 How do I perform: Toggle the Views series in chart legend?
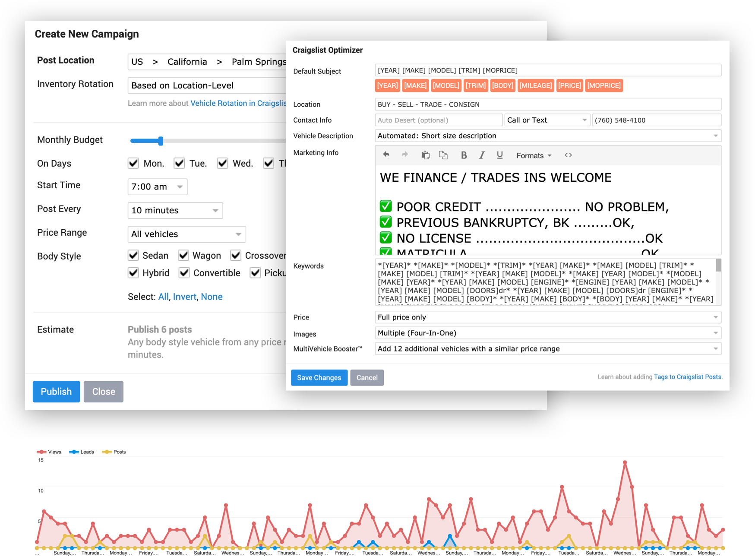pyautogui.click(x=49, y=452)
